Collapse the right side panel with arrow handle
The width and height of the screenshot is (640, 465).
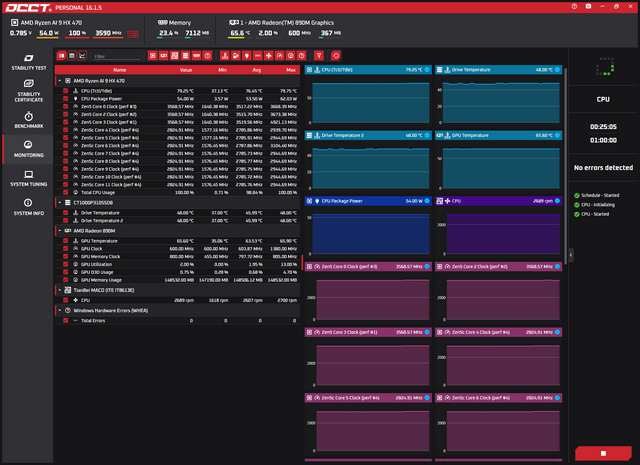click(x=571, y=255)
